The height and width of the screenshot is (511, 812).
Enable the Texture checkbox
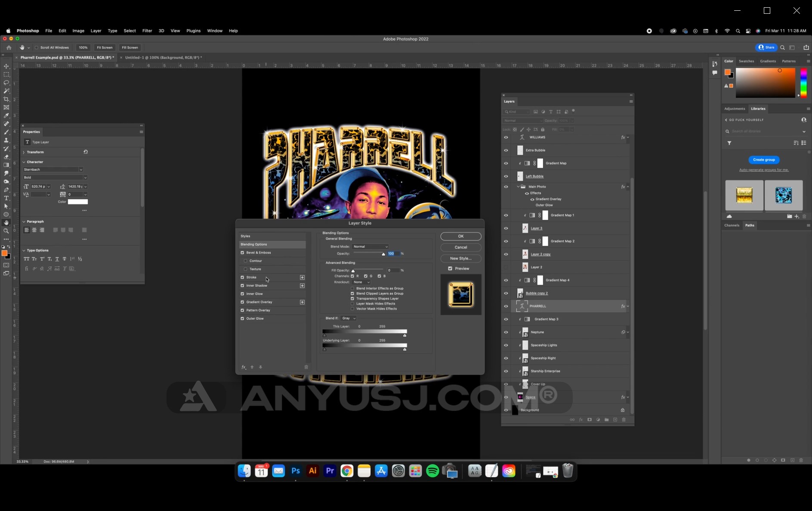(246, 269)
